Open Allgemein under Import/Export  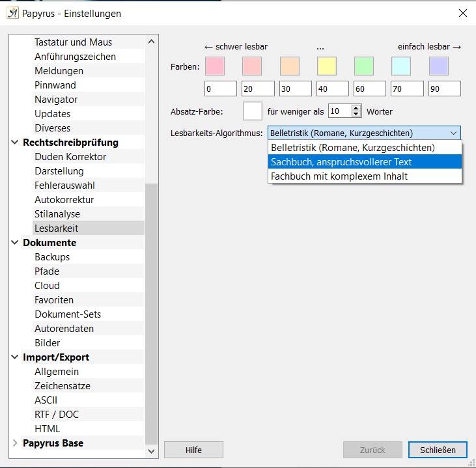tap(89, 372)
